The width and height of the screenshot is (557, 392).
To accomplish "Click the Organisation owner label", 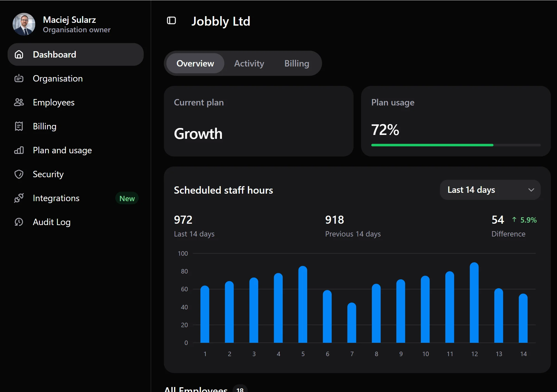I will click(77, 30).
